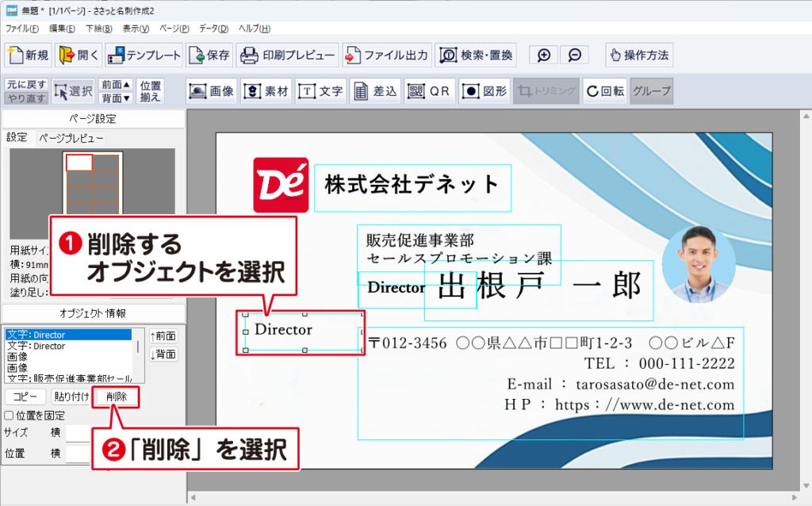The width and height of the screenshot is (812, 506).
Task: Rotate object with 回転 button
Action: pyautogui.click(x=605, y=91)
